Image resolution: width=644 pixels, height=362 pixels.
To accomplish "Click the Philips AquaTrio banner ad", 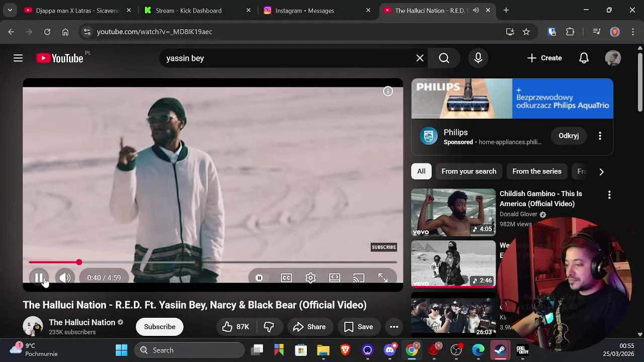I will pos(512,99).
